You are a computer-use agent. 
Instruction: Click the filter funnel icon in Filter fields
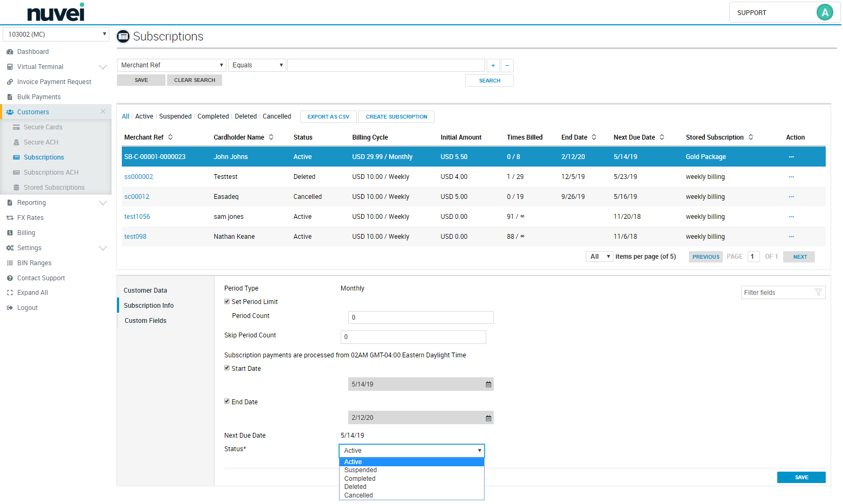[818, 293]
